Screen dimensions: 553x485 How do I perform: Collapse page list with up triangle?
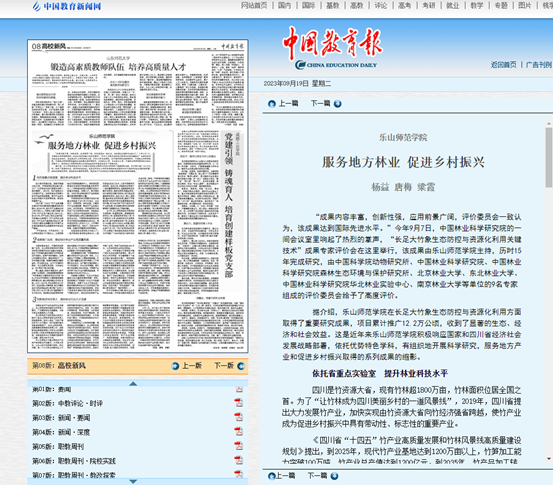point(133,384)
